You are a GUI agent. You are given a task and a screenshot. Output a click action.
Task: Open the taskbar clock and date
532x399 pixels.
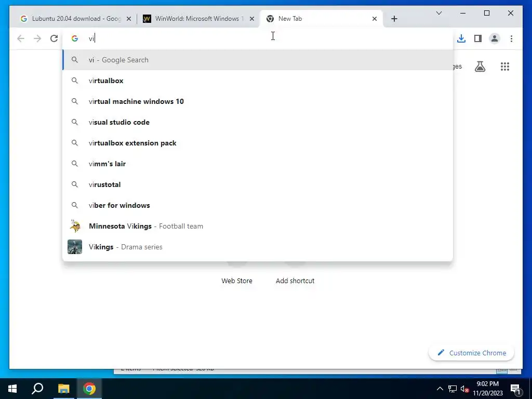(x=487, y=389)
